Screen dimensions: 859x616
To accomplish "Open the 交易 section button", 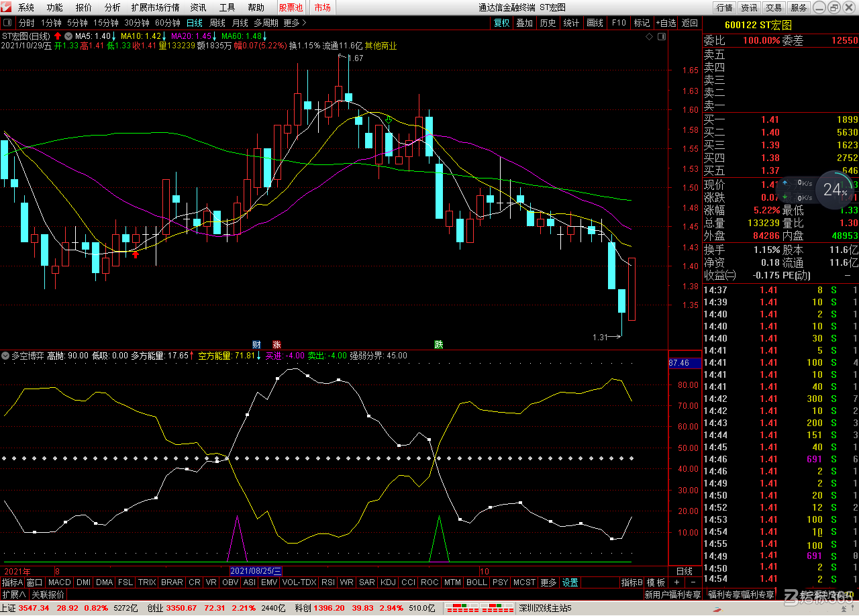I will tap(774, 7).
